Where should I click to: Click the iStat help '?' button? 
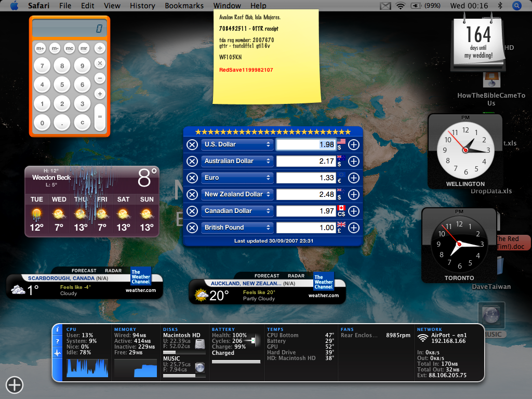pos(57,341)
